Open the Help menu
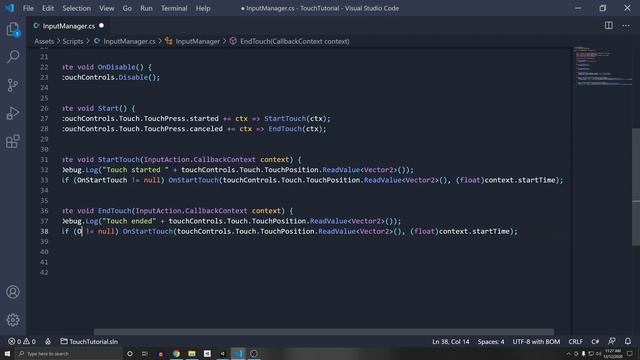The image size is (640, 360). [x=203, y=8]
